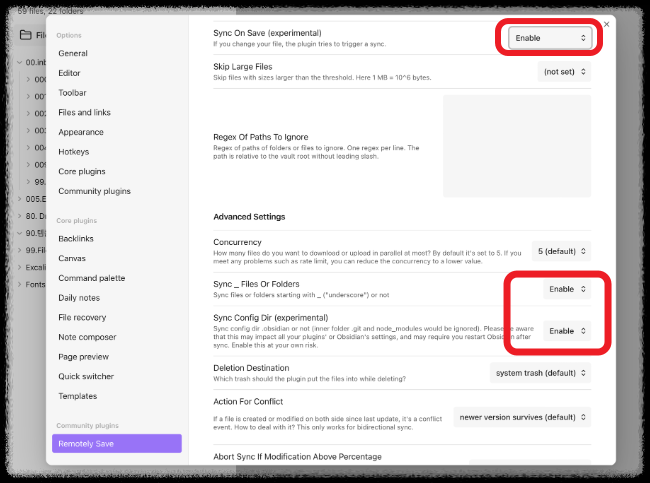650x483 pixels.
Task: Click the Sync On Save (experimental) label
Action: 267,33
